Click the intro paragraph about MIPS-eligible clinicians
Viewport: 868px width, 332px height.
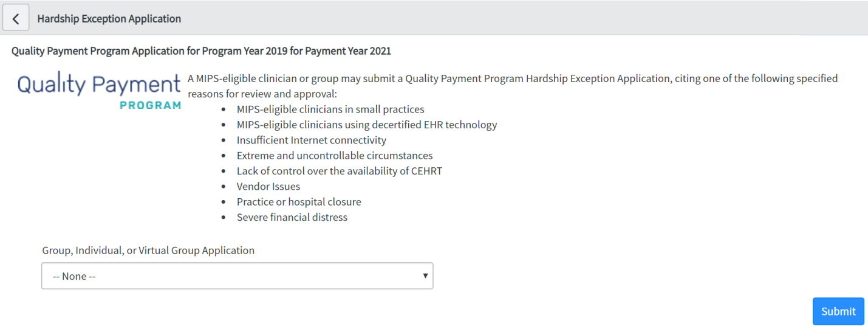(x=513, y=78)
